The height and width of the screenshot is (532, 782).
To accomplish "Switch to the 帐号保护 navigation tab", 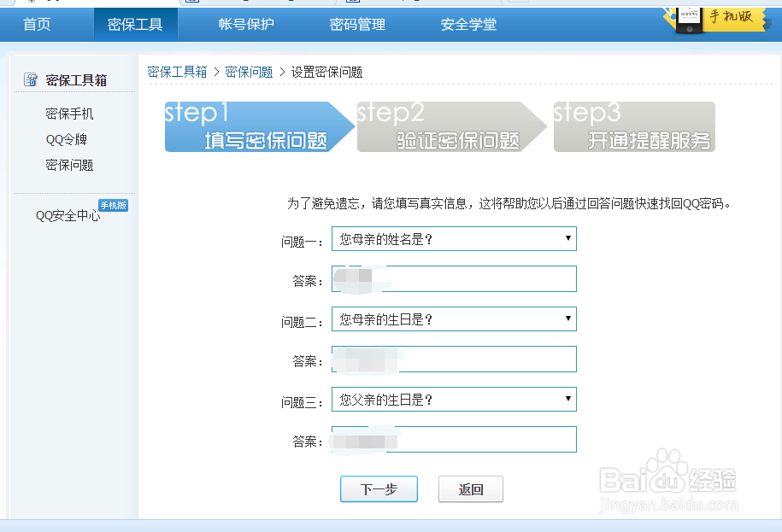I will coord(245,25).
